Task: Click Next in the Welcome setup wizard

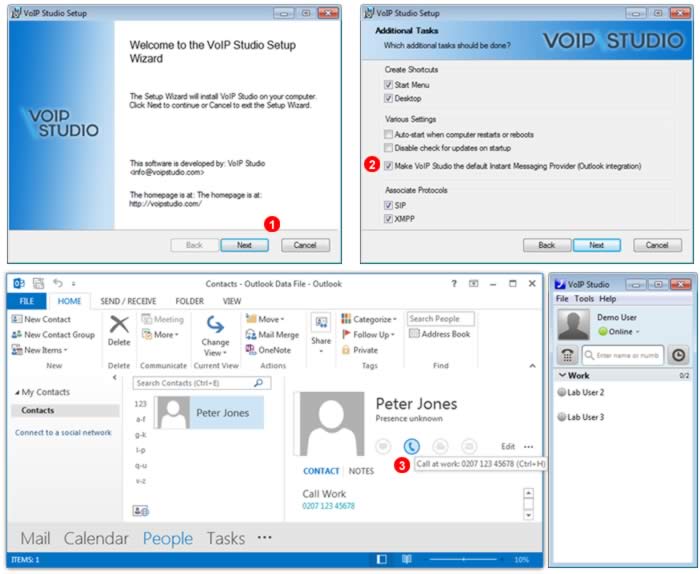Action: click(x=244, y=245)
